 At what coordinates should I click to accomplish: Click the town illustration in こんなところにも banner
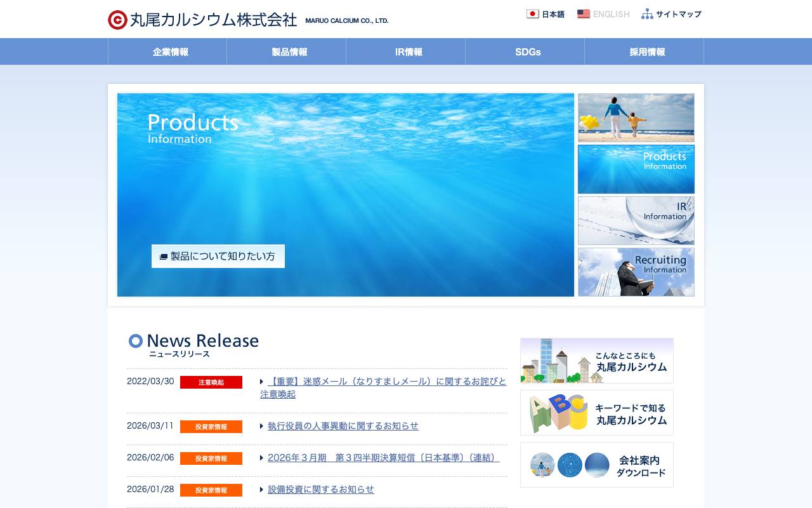pyautogui.click(x=555, y=360)
